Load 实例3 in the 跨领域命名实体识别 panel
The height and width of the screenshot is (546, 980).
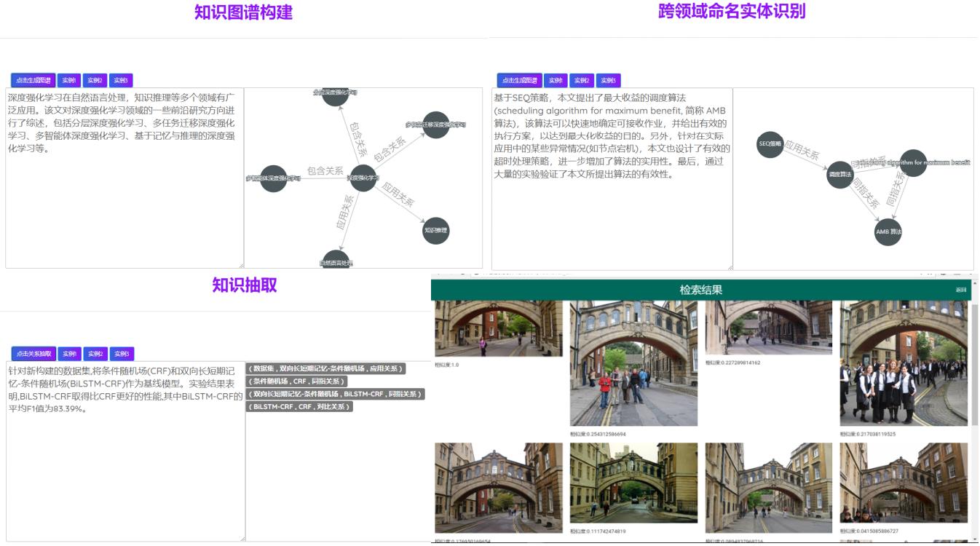(608, 80)
